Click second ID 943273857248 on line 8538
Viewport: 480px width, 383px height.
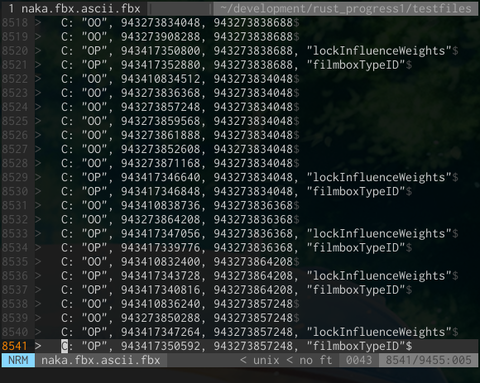coord(253,304)
